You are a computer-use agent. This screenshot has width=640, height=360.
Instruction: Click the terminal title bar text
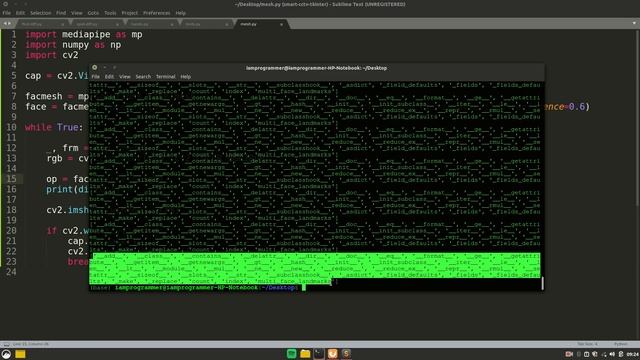click(x=316, y=68)
